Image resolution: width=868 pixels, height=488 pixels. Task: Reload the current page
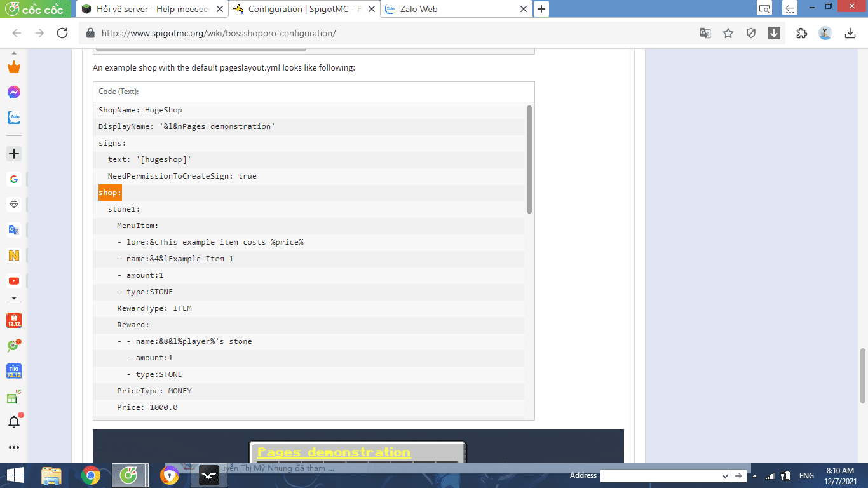click(62, 33)
